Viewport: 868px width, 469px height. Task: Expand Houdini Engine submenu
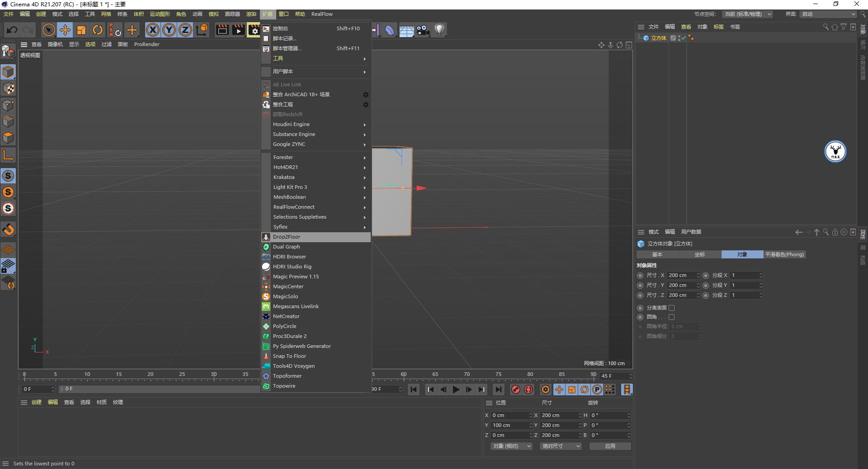(316, 124)
